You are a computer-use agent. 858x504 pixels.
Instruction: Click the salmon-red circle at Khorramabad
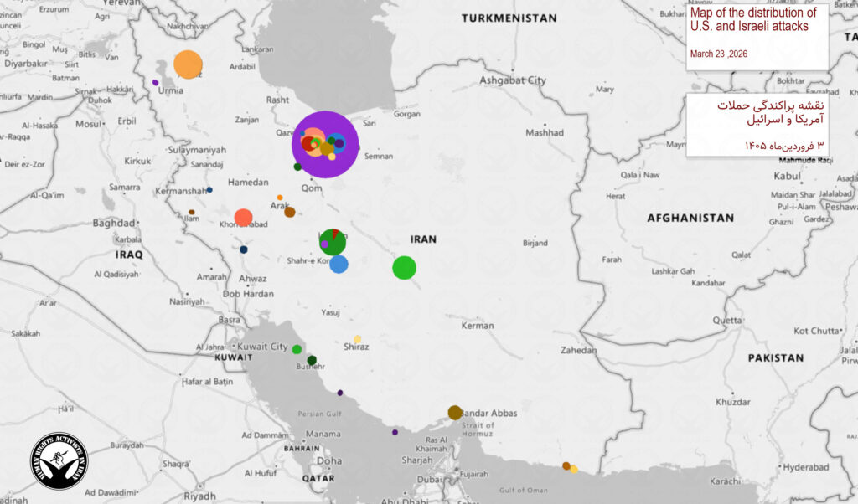coord(243,218)
